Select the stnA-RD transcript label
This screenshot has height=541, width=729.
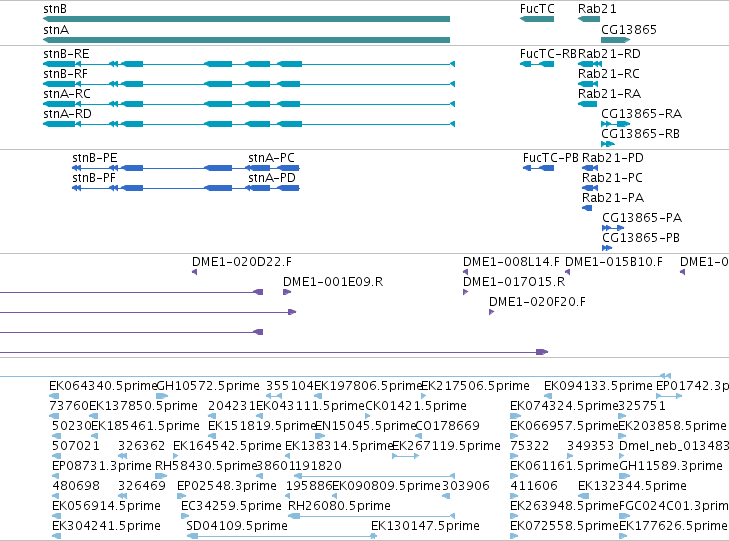coord(67,114)
